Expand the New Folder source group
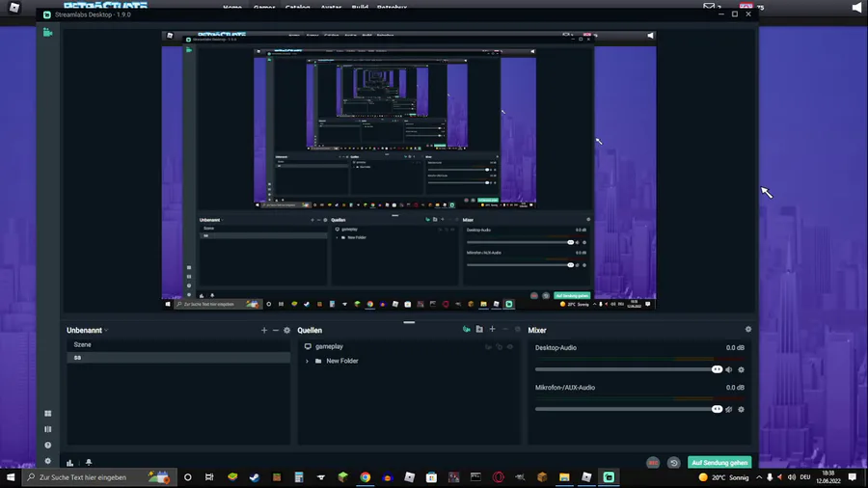Screen dimensions: 868x488 [x=308, y=362]
